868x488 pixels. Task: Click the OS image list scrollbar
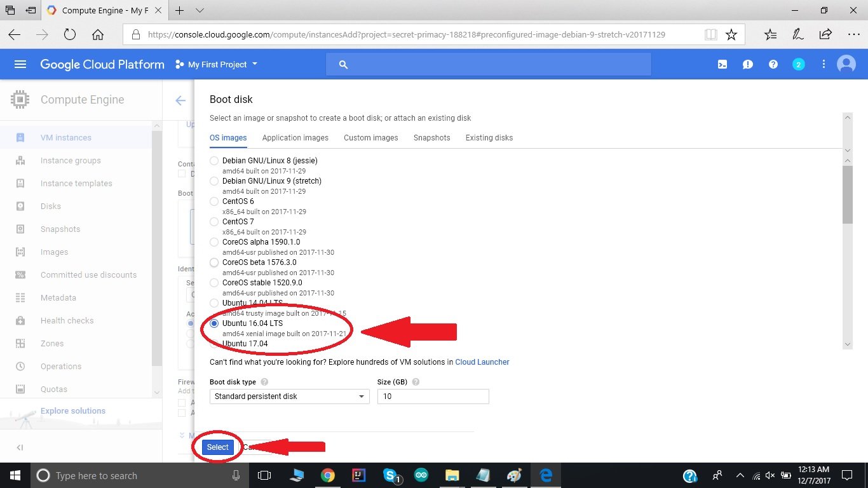coord(847,194)
